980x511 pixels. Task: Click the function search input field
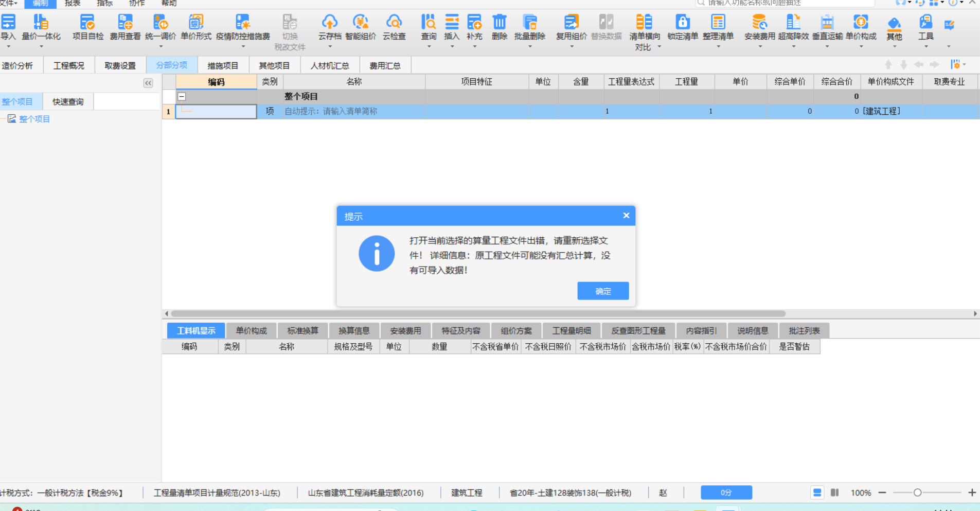[785, 3]
